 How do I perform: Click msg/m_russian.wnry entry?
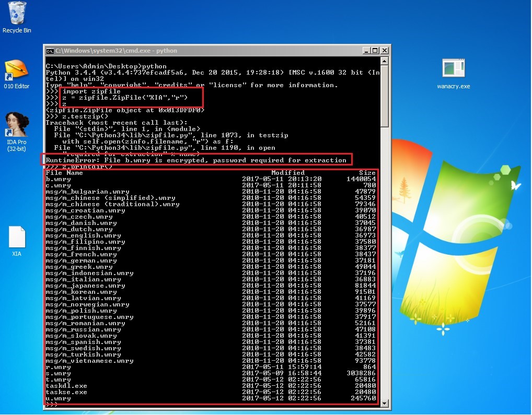pos(84,329)
